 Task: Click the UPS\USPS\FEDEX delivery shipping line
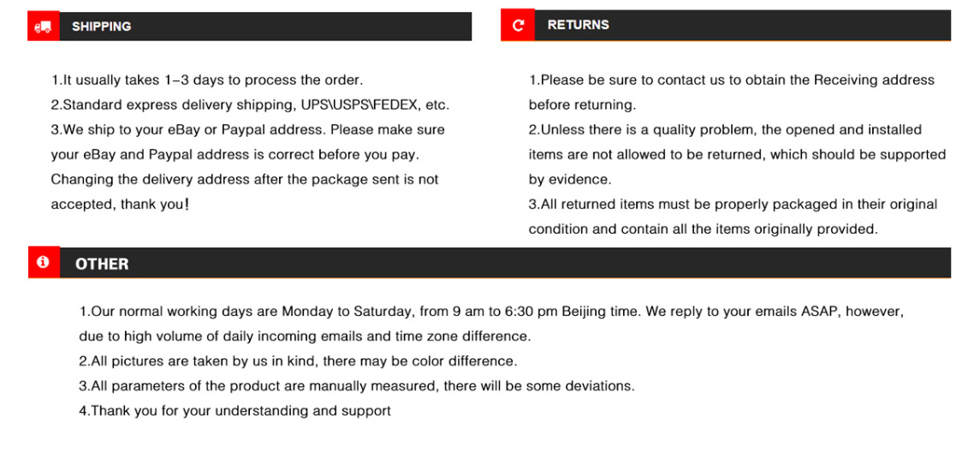(250, 105)
